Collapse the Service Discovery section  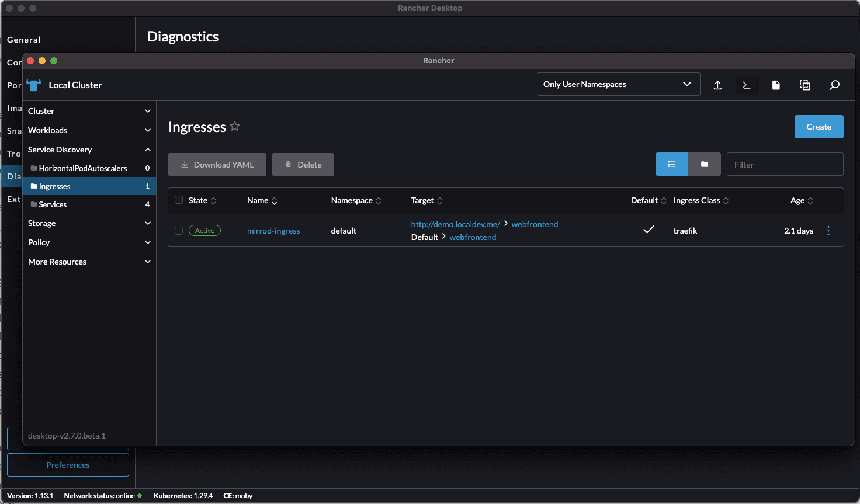tap(89, 150)
